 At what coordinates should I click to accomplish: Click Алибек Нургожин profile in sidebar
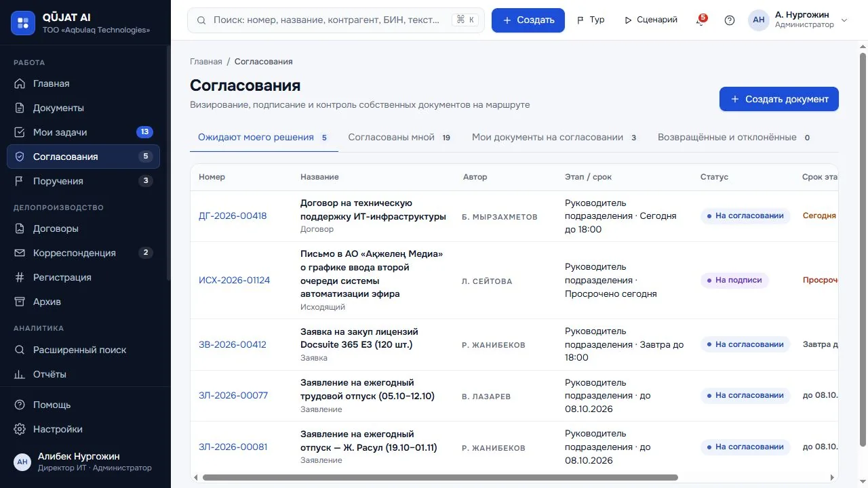pyautogui.click(x=85, y=462)
